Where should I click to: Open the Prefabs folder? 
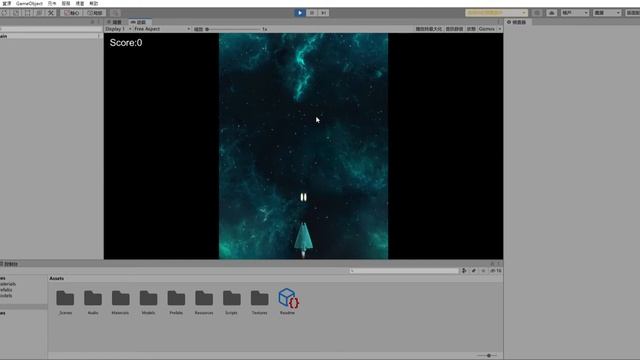click(176, 302)
